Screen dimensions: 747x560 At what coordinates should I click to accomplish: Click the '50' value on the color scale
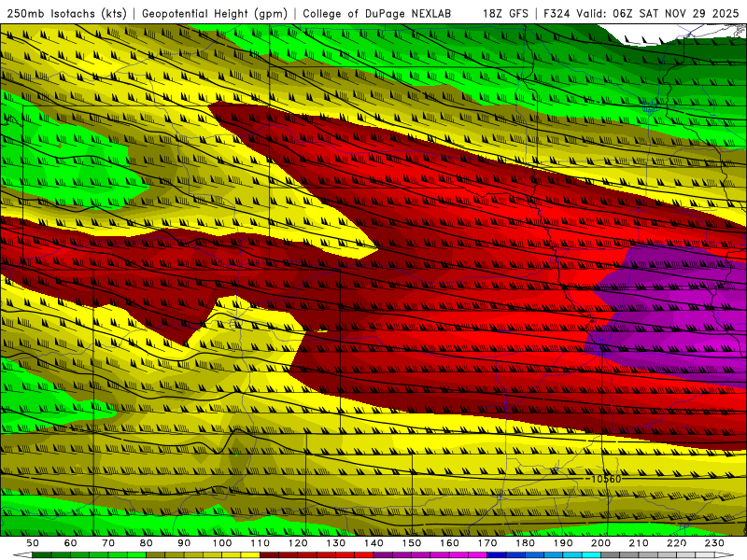tap(33, 543)
